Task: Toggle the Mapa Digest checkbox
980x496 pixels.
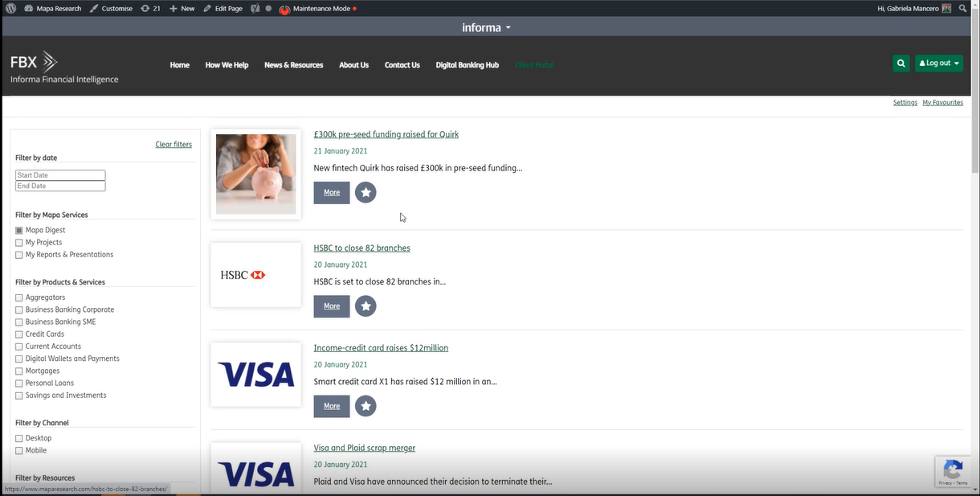Action: pyautogui.click(x=19, y=231)
